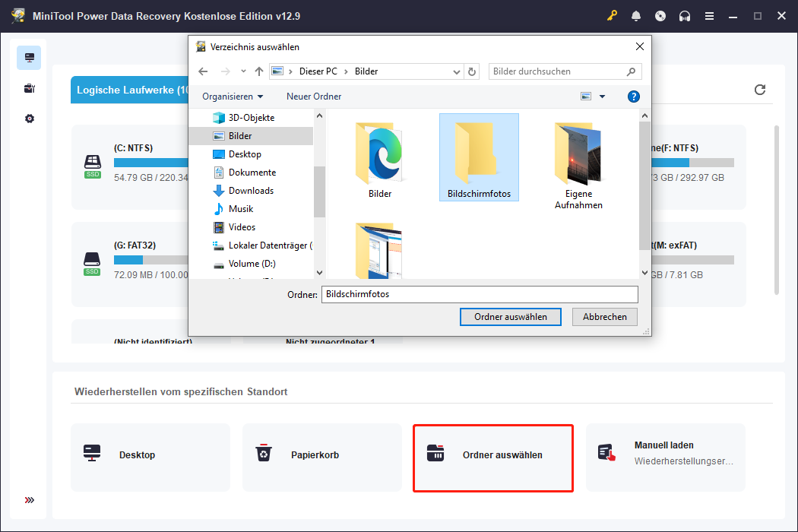Screen dimensions: 798x532
Task: Select Musik in navigation tree
Action: [251, 209]
